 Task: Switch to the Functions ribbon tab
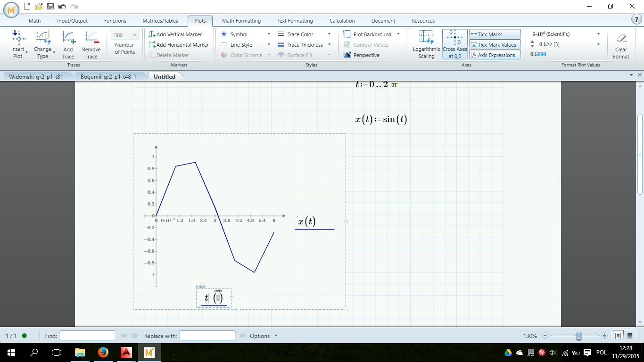(x=115, y=21)
